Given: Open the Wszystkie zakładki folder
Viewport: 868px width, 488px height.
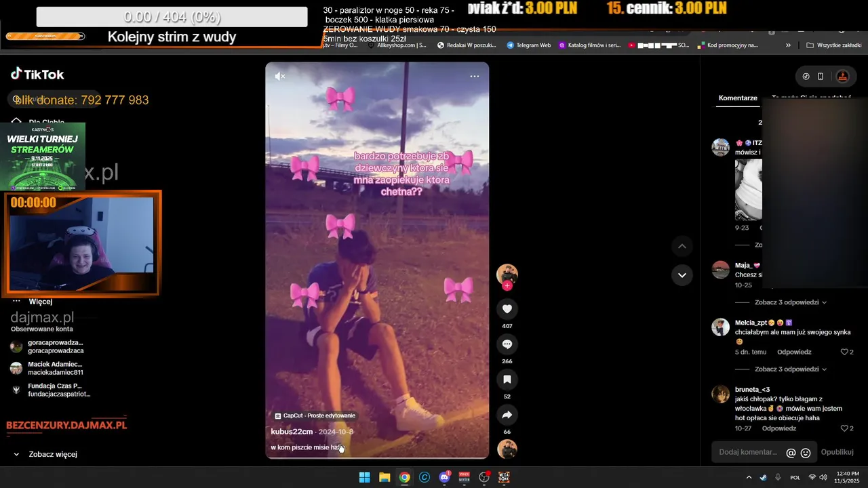Looking at the screenshot, I should pos(834,45).
